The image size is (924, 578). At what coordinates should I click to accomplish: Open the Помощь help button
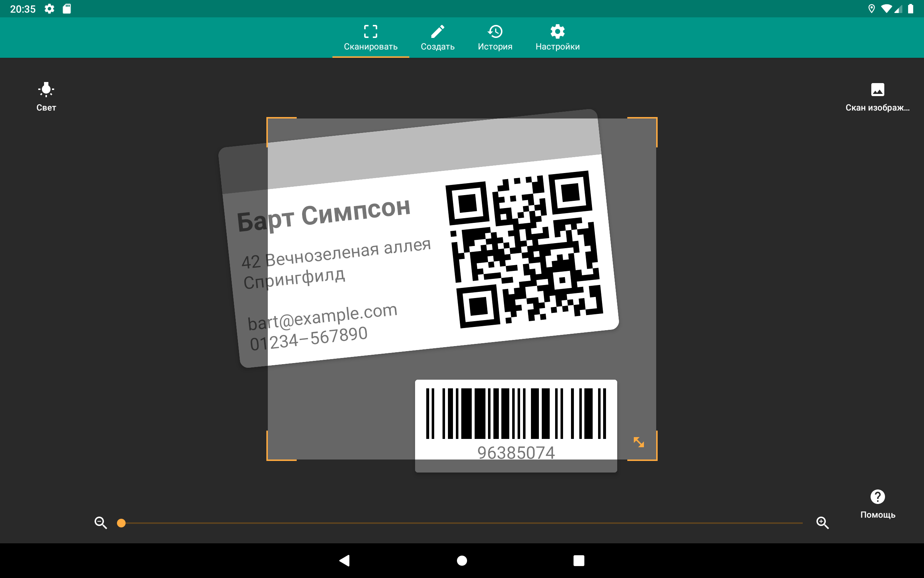point(877,504)
